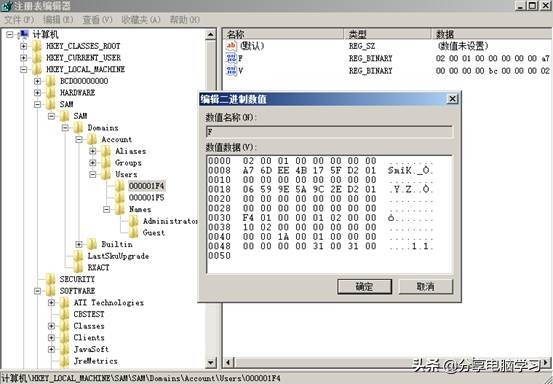Viewport: 553px width, 384px height.
Task: Collapse the Users node
Action: (92, 174)
